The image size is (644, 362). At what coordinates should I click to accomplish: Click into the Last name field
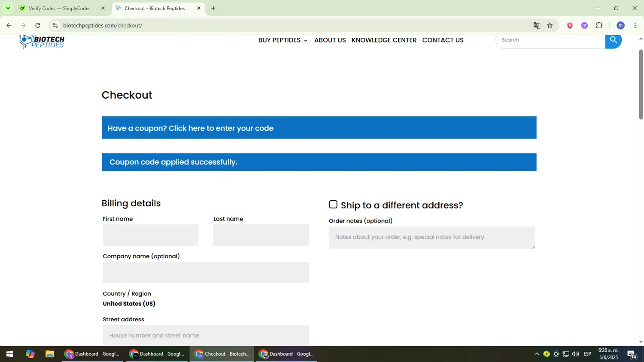[x=261, y=235]
